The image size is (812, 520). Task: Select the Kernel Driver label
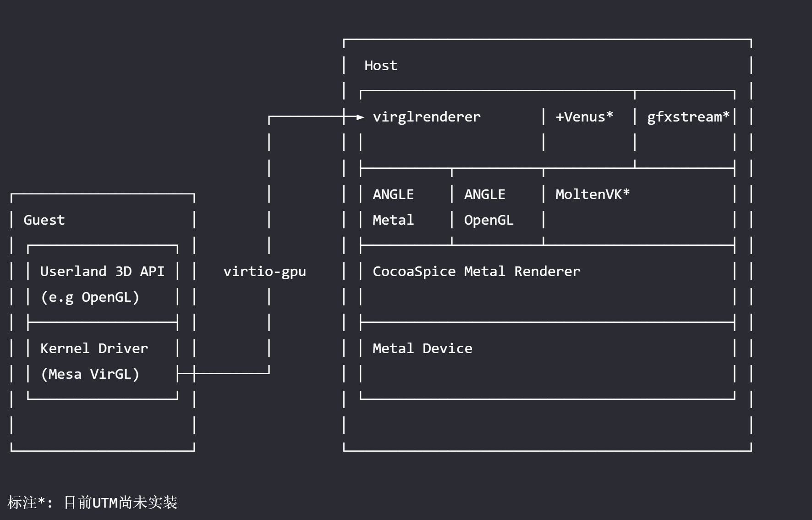(94, 349)
